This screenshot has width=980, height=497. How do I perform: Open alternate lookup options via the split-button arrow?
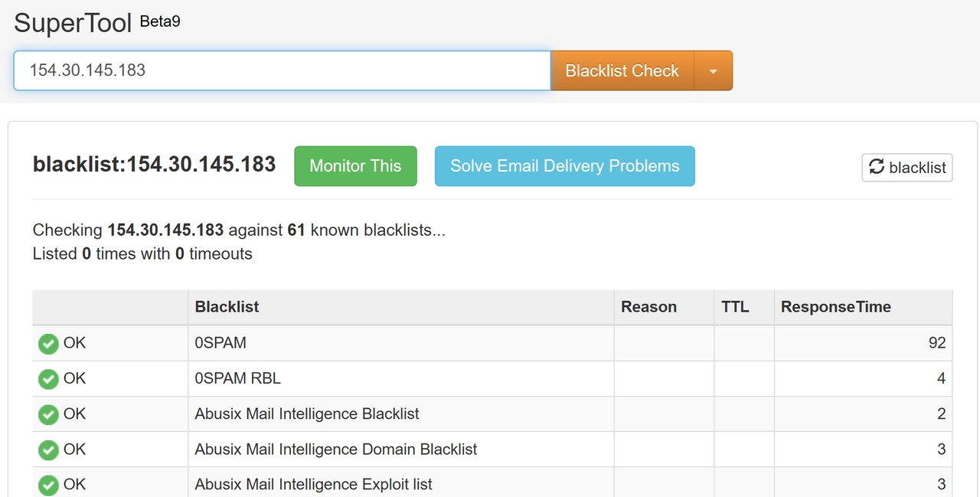(x=713, y=70)
